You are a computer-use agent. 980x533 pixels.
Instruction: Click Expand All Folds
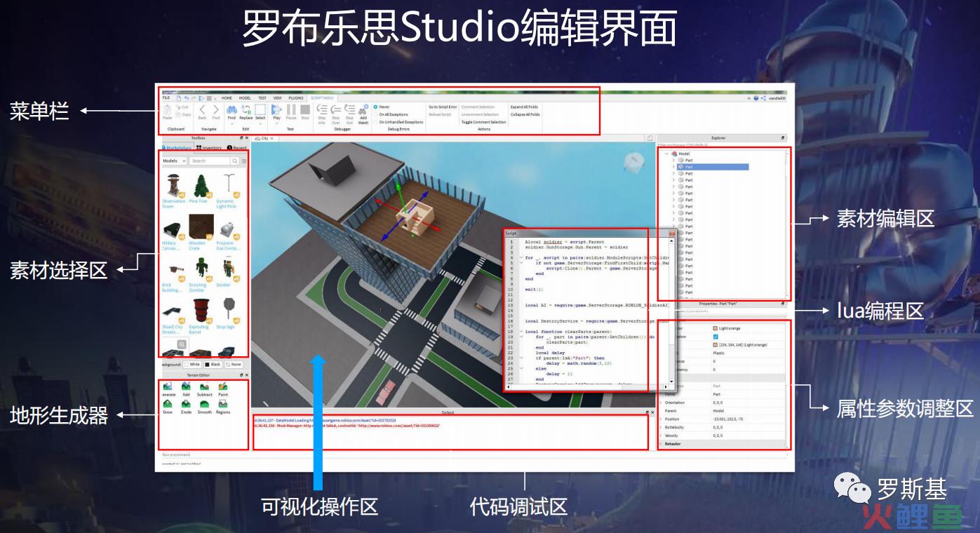pos(524,107)
